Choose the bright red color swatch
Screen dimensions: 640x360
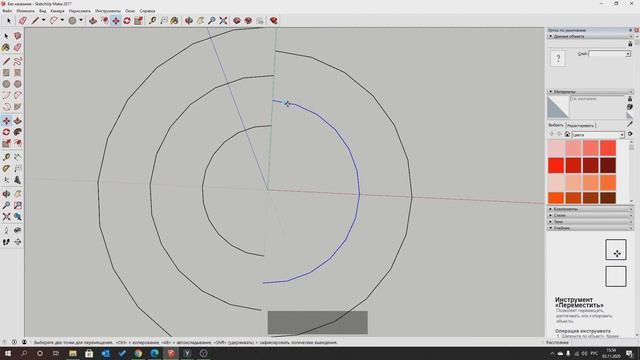point(556,165)
